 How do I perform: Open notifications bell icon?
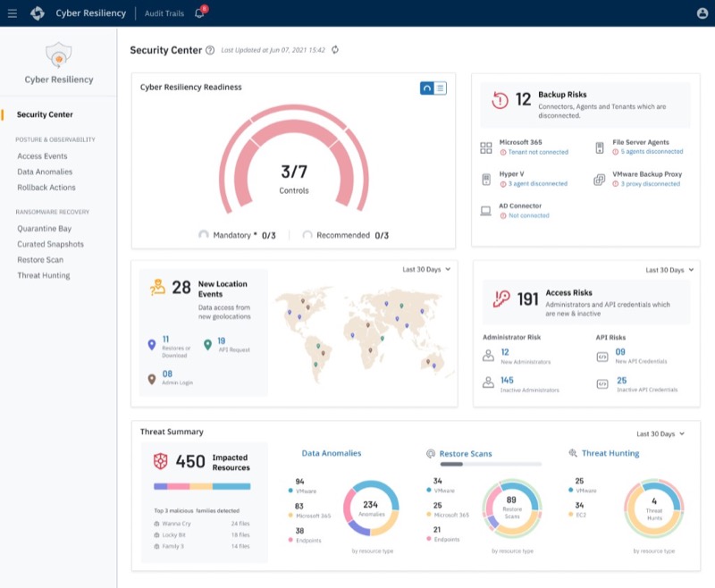199,13
